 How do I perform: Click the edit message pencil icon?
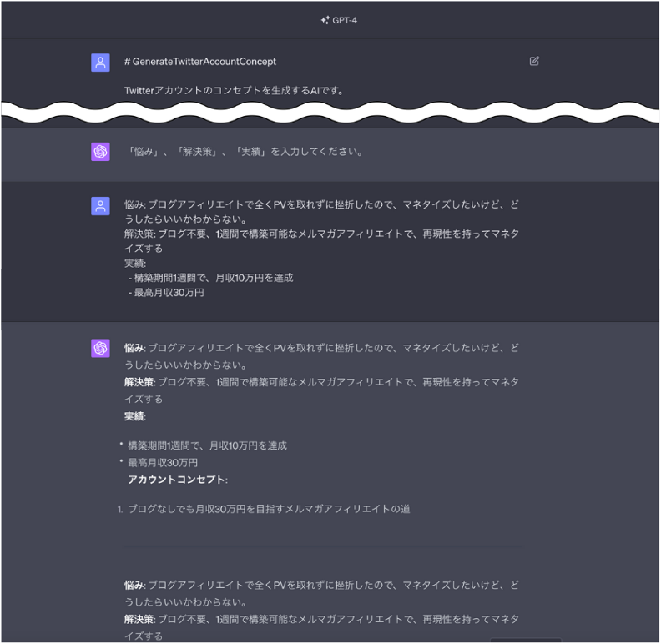533,61
